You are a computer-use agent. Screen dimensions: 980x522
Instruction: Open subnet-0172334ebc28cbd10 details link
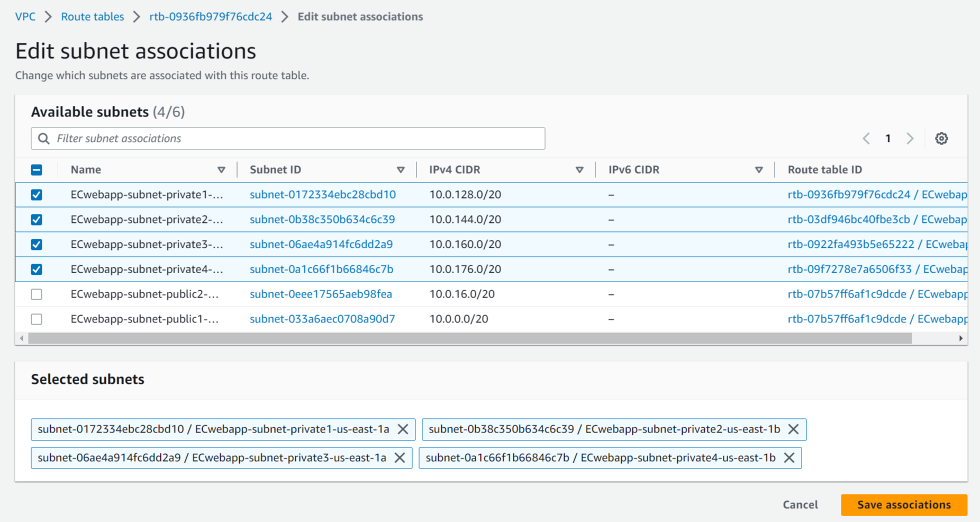click(322, 194)
